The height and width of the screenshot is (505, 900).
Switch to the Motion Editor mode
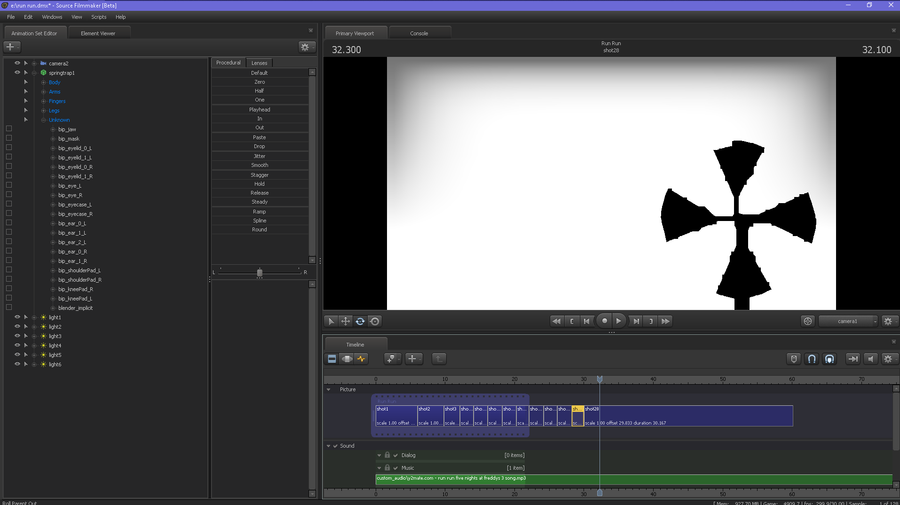(x=347, y=359)
